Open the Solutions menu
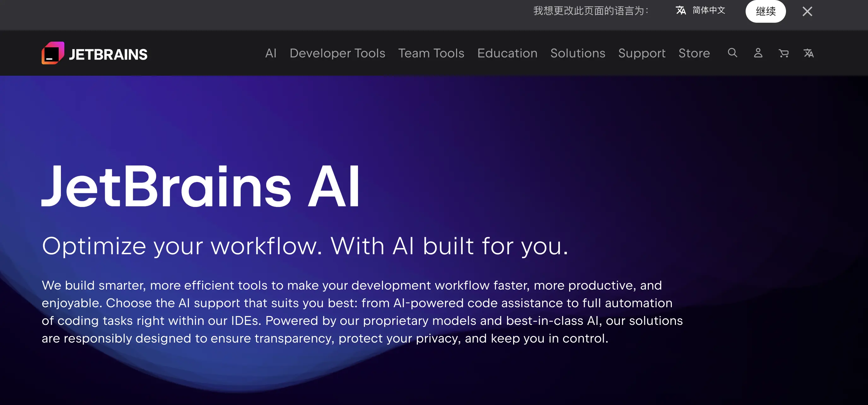 point(578,53)
